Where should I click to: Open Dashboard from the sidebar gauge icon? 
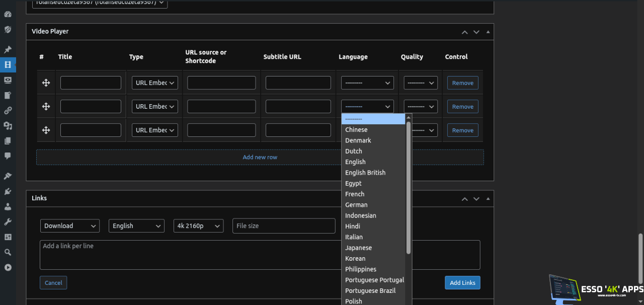coord(8,14)
